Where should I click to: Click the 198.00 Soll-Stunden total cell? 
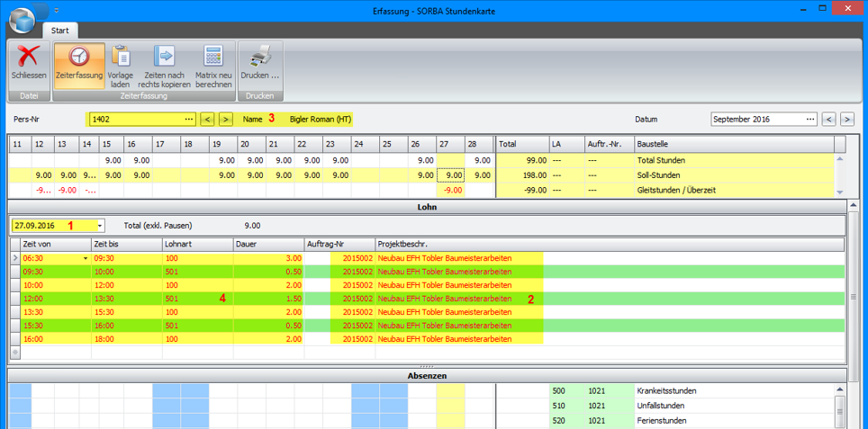coord(522,175)
